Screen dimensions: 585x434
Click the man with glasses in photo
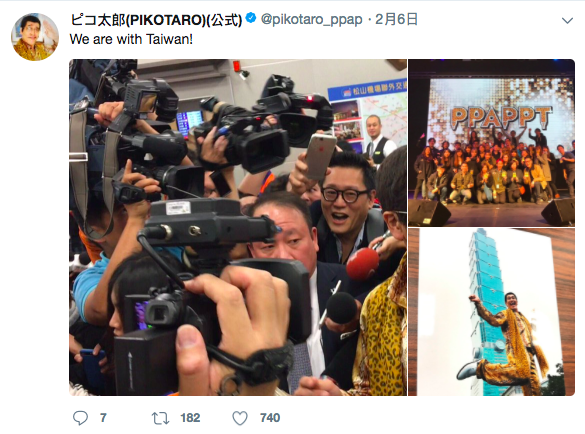click(345, 202)
